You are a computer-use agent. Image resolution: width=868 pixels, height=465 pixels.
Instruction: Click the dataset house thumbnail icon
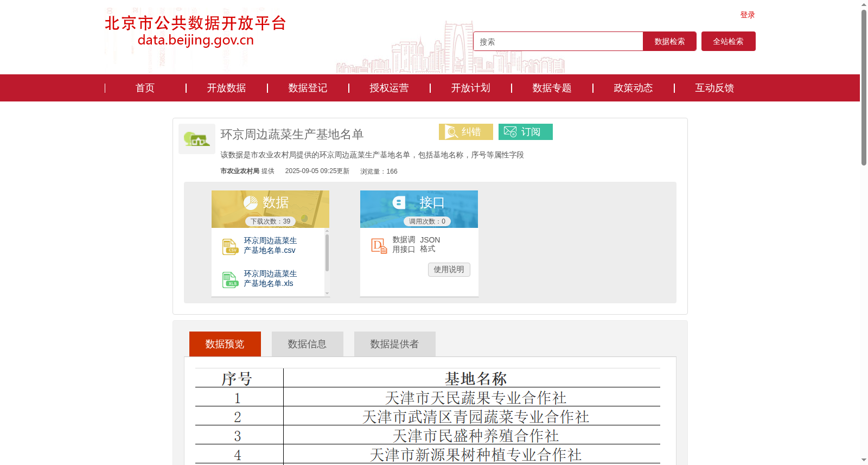(x=197, y=139)
